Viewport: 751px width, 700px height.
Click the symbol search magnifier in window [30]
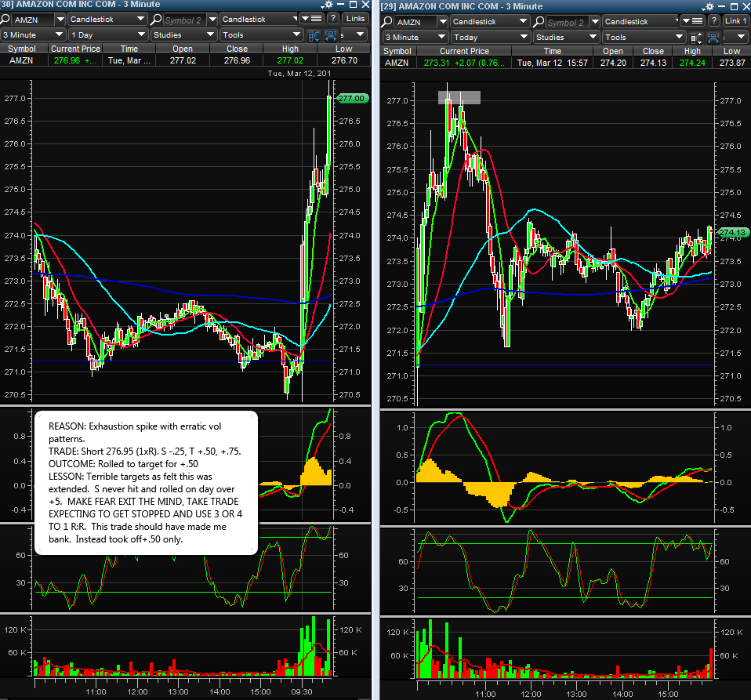click(x=5, y=19)
